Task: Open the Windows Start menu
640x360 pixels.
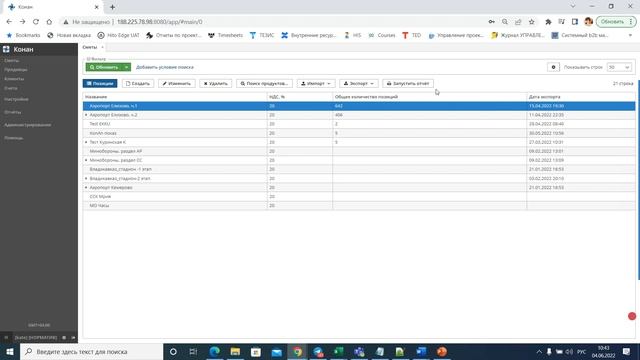Action: pyautogui.click(x=10, y=351)
